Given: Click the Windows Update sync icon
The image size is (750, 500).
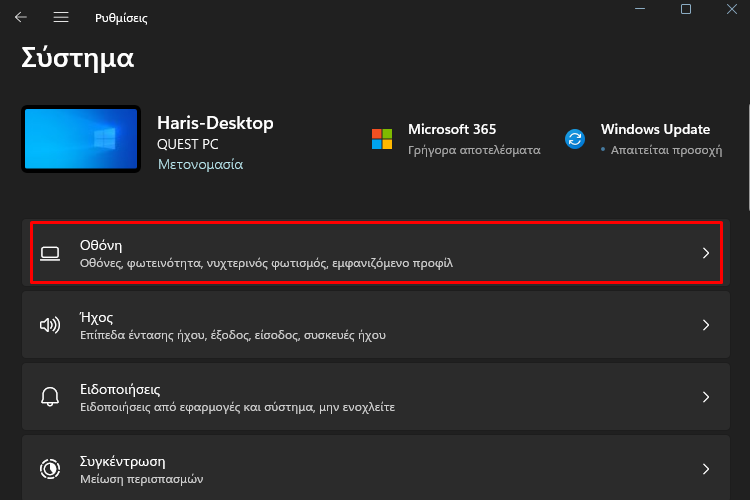Looking at the screenshot, I should (574, 139).
